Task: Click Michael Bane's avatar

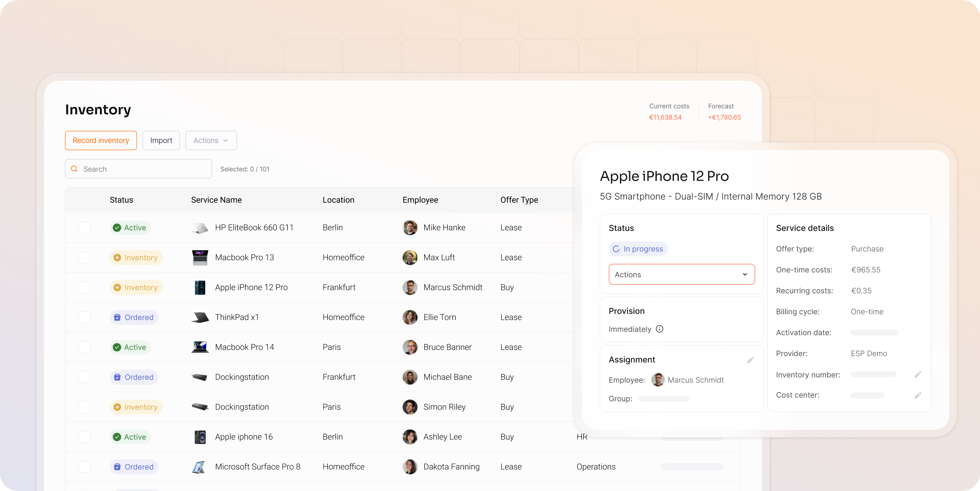Action: pos(410,377)
